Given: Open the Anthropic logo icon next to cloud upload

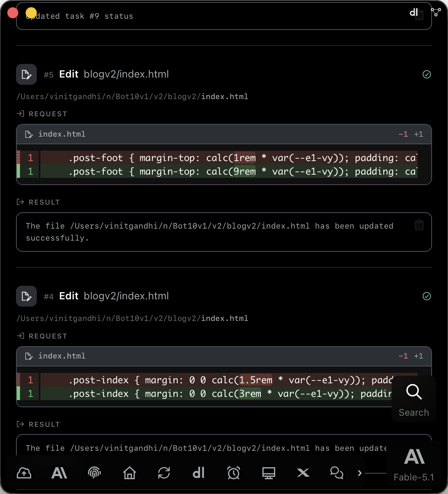Looking at the screenshot, I should pyautogui.click(x=59, y=473).
